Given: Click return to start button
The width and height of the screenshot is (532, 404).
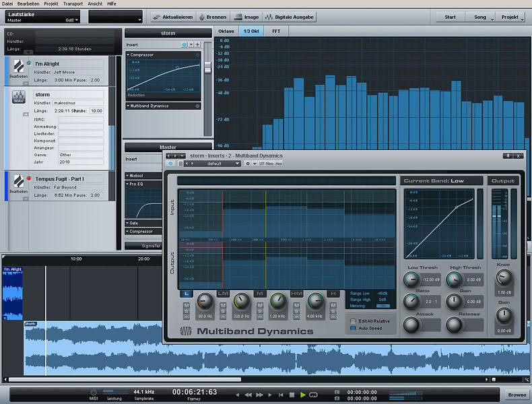Looking at the screenshot, I should (x=281, y=395).
